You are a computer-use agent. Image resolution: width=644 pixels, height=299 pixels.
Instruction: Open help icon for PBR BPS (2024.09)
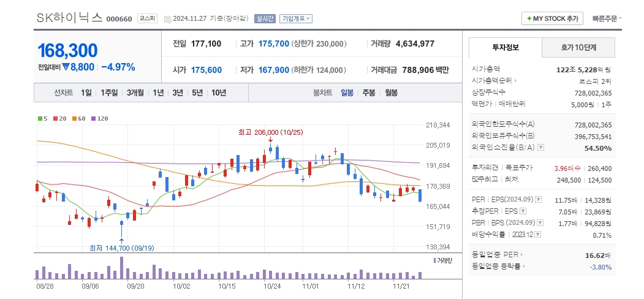(x=540, y=223)
